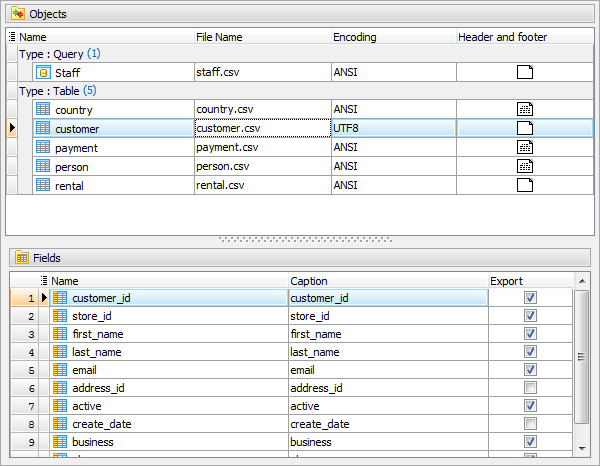Image resolution: width=600 pixels, height=466 pixels.
Task: Select the create_date caption cell
Action: tap(388, 424)
